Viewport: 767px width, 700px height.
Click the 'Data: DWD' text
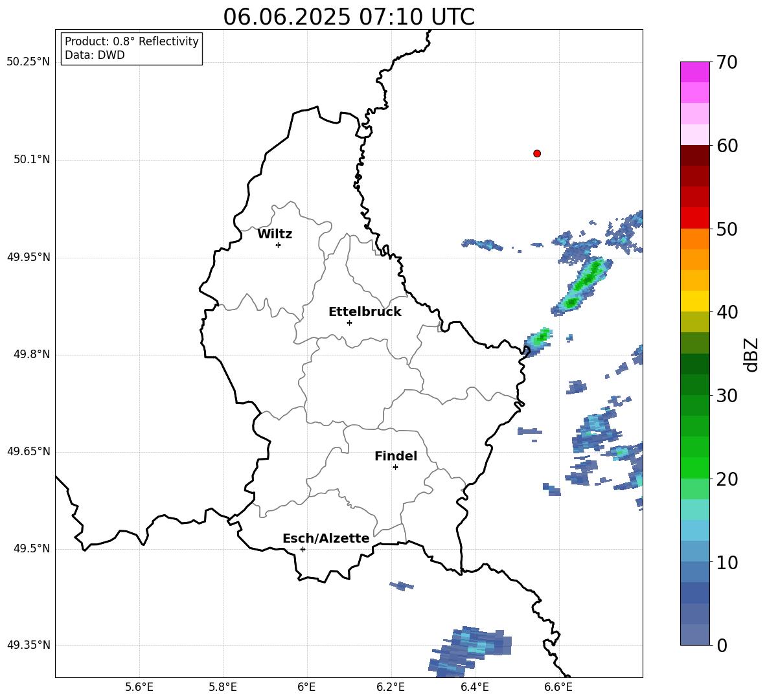pos(95,55)
